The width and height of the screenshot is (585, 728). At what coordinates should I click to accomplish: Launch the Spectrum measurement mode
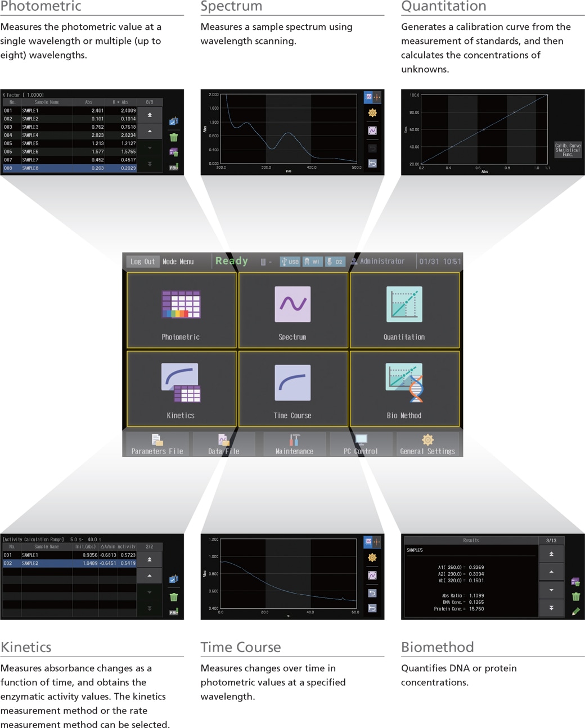[292, 310]
